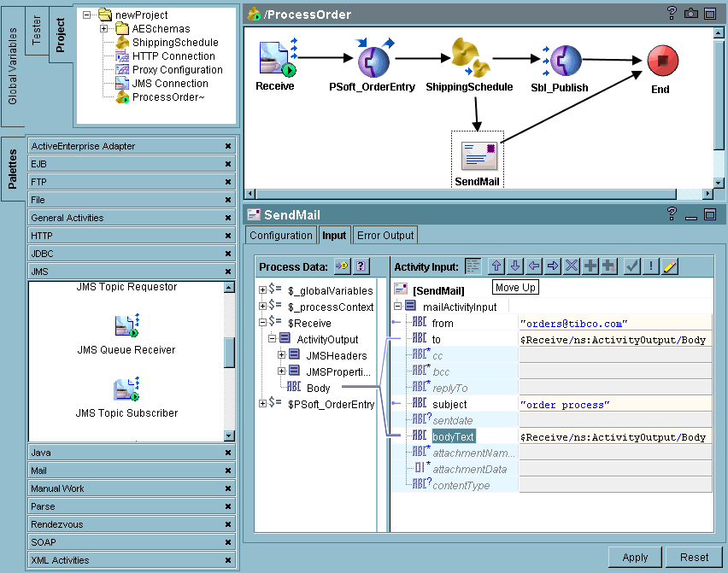Click the JMS Queue Receiver palette icon
The width and height of the screenshot is (728, 573).
coord(126,325)
